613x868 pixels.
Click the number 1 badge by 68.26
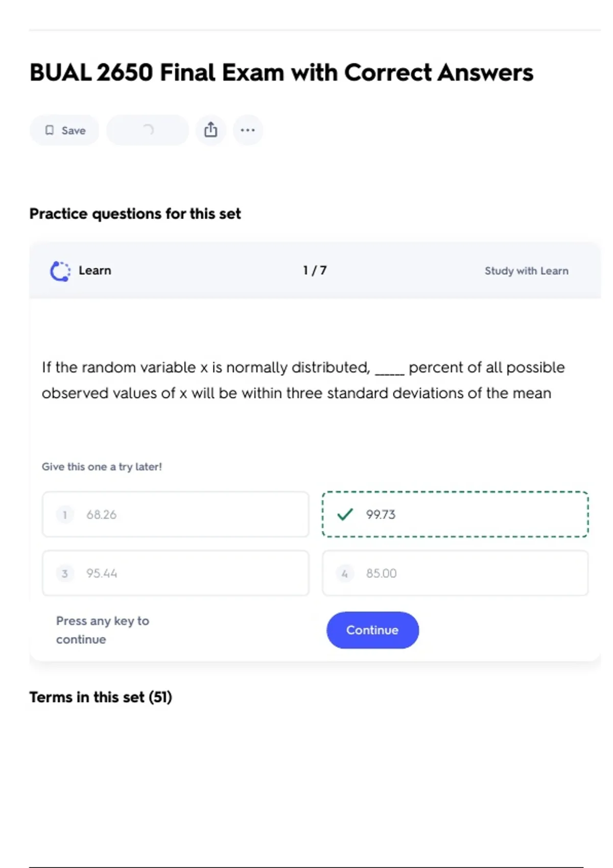(65, 515)
